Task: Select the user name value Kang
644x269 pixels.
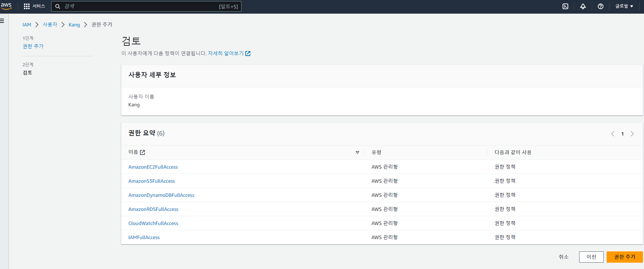Action: 134,105
